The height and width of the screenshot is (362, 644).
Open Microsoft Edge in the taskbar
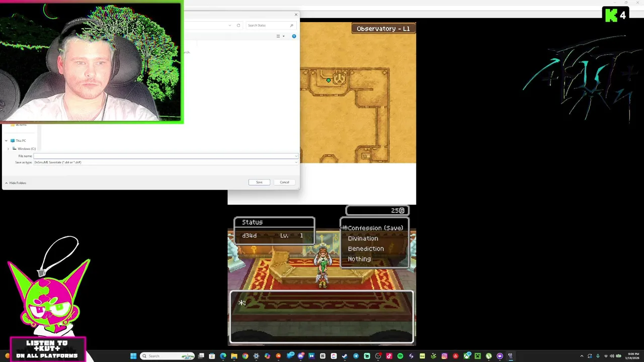click(223, 356)
